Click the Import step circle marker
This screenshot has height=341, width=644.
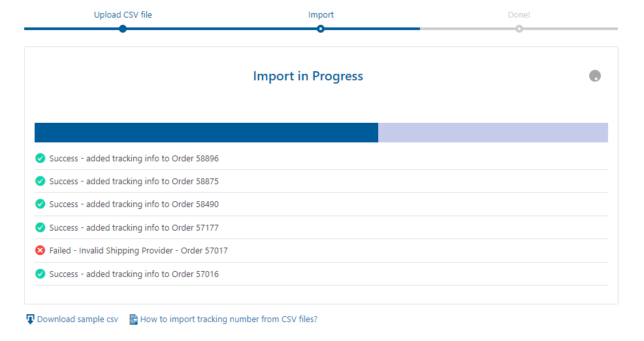tap(321, 29)
